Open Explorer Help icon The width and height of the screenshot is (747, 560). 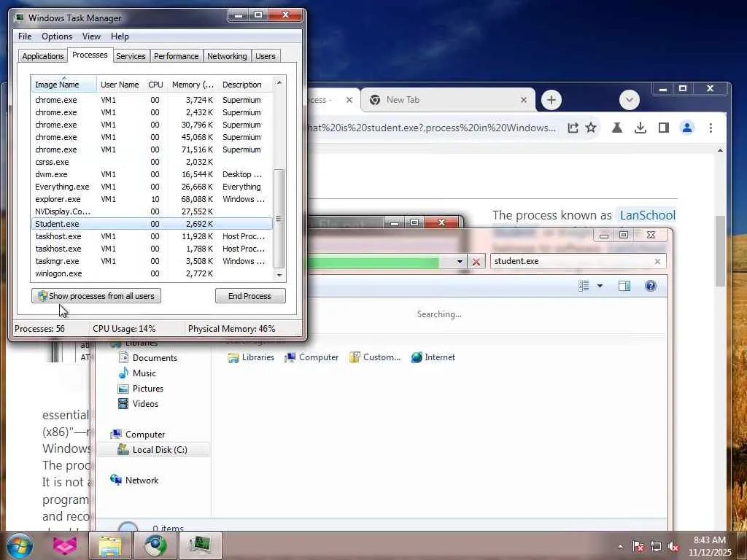coord(650,286)
